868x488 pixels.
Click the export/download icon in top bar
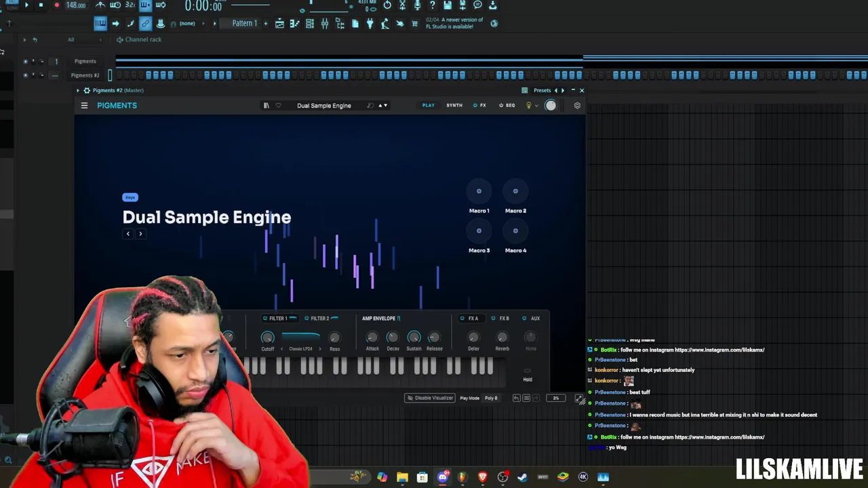[x=492, y=5]
